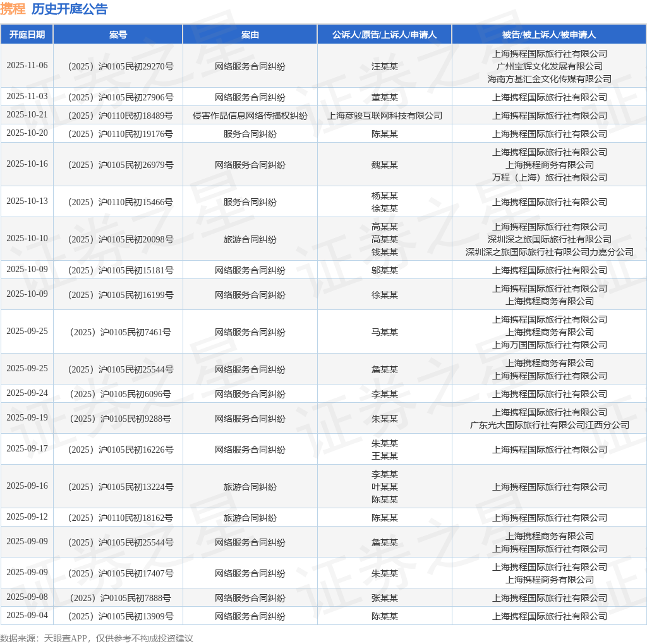Click the 案号 column header
This screenshot has height=644, width=647.
118,35
